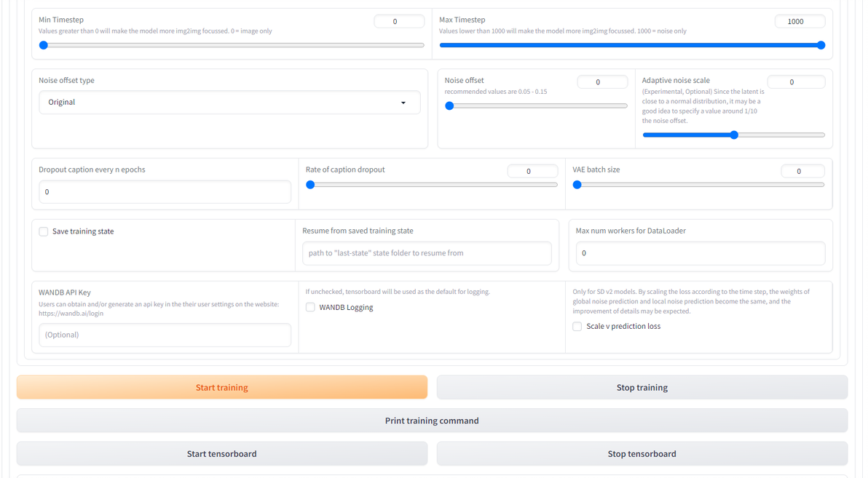Screen dimensions: 868x478
Task: Click the Adaptive noise scale slider
Action: point(733,135)
